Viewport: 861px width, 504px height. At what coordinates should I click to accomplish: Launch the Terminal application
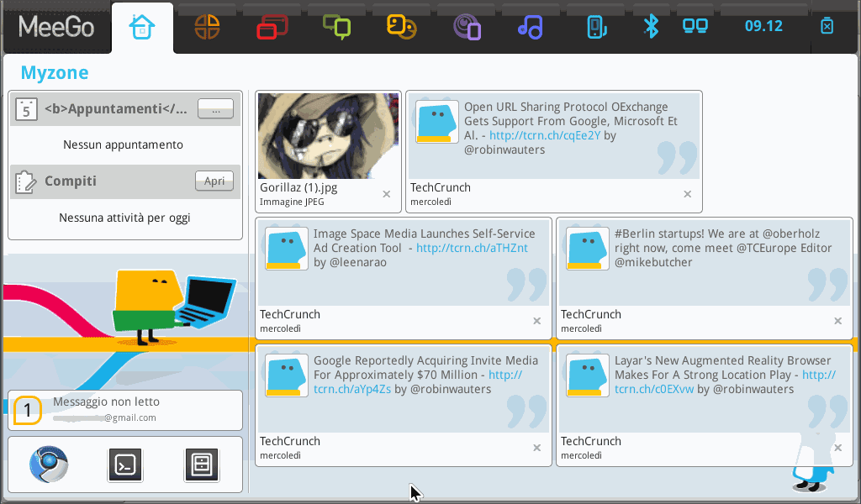tap(125, 465)
